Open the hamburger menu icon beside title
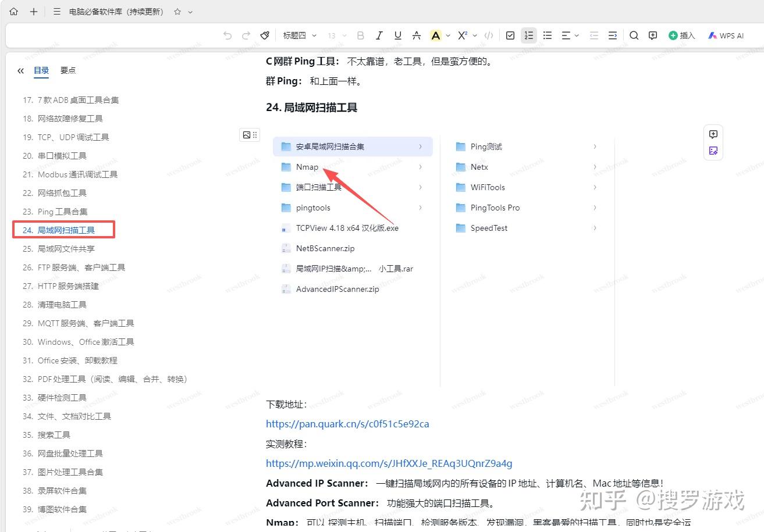This screenshot has width=764, height=532. (57, 12)
